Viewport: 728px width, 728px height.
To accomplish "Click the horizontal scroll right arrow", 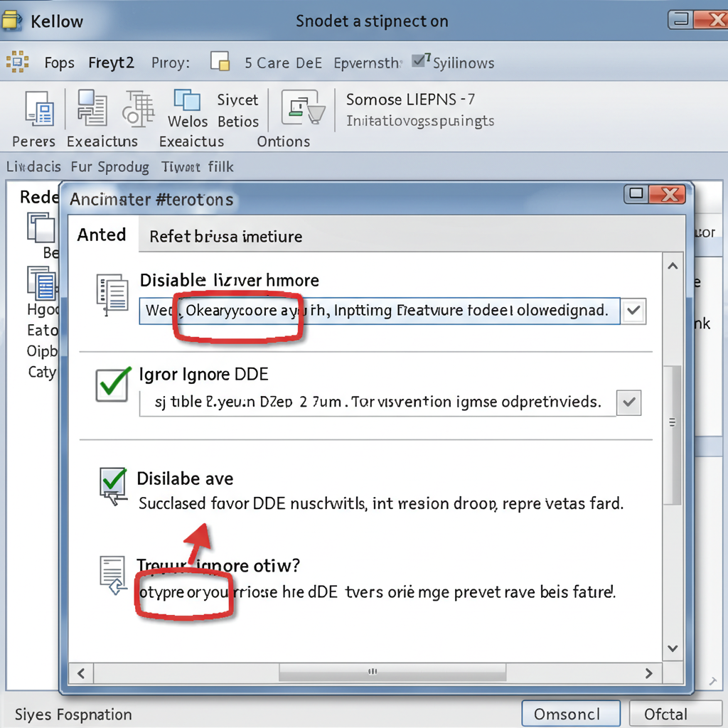I will (x=648, y=673).
